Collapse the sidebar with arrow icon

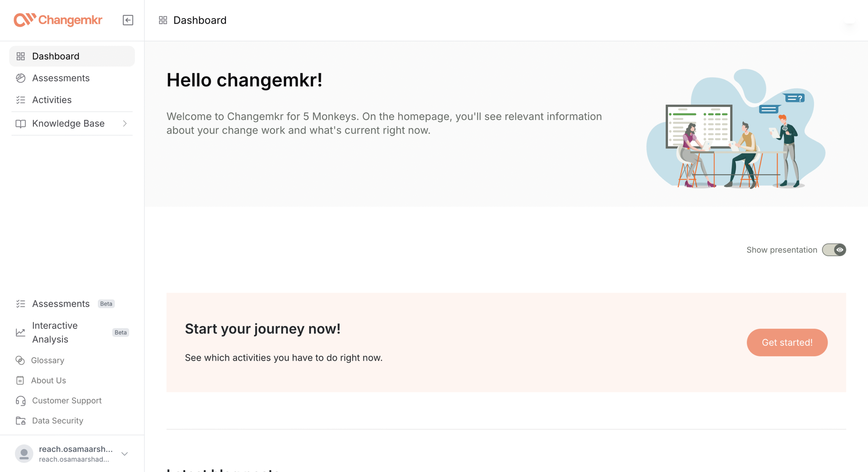128,20
